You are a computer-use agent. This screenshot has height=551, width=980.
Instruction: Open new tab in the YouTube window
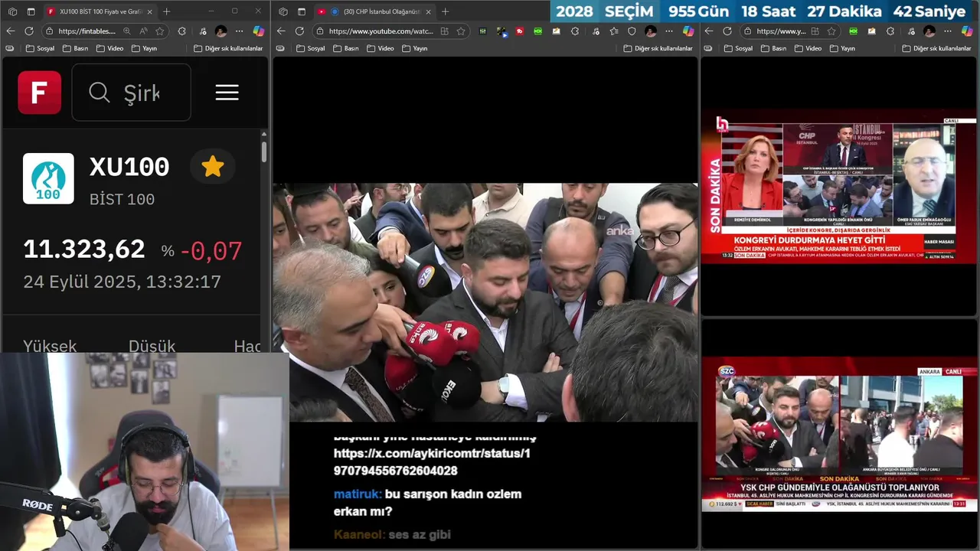coord(446,11)
